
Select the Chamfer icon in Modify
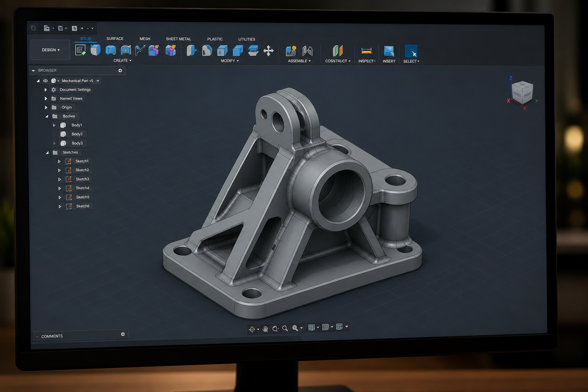pos(222,50)
